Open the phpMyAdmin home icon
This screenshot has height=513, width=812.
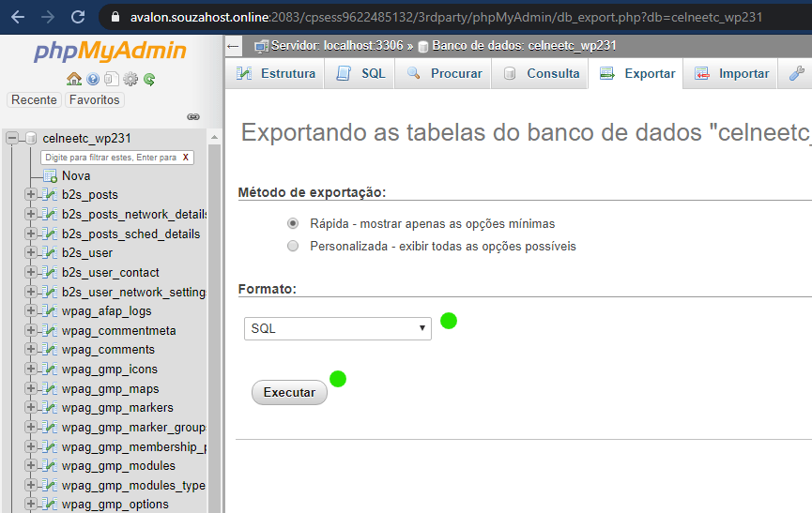click(74, 79)
